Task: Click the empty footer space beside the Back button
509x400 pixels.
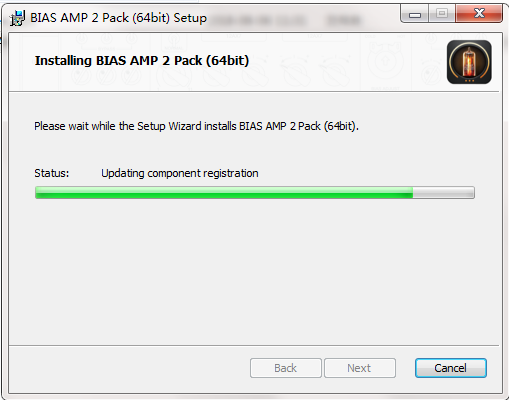Action: click(130, 368)
